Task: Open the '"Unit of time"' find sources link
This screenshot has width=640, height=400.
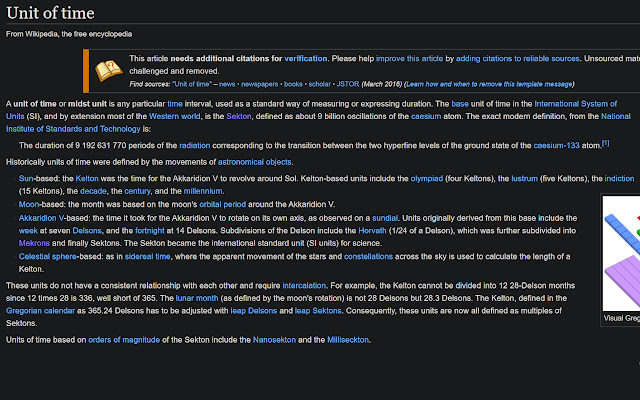Action: click(191, 84)
